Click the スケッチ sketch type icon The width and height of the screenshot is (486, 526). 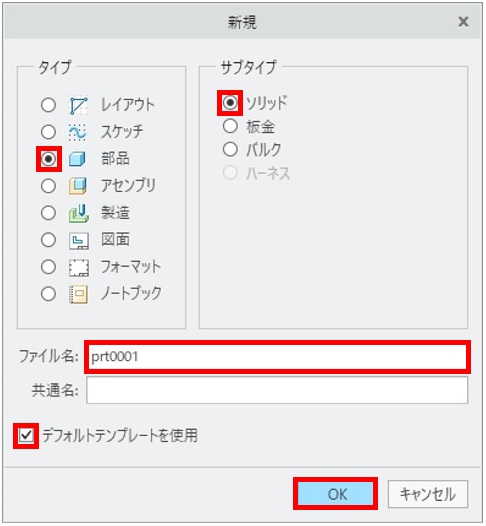78,132
